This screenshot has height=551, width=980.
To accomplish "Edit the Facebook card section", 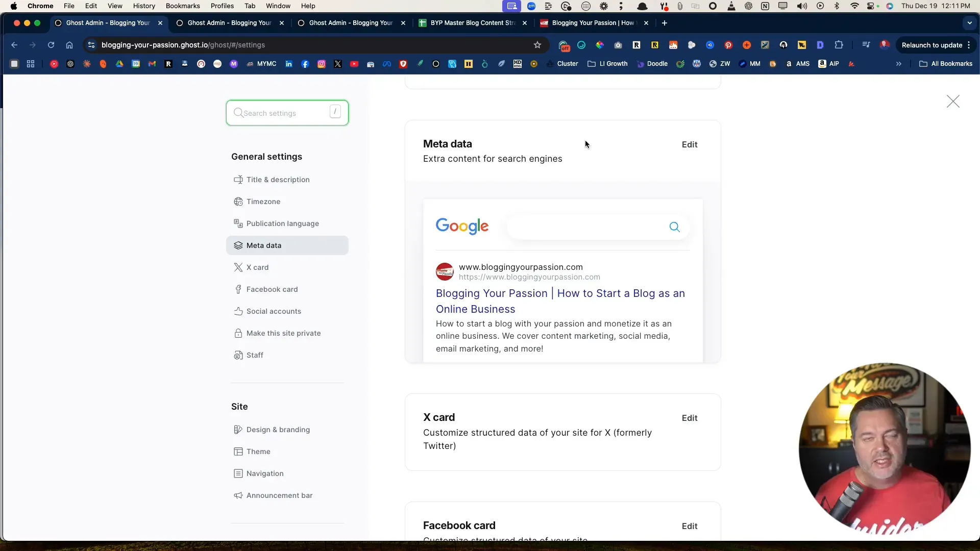I will [689, 526].
